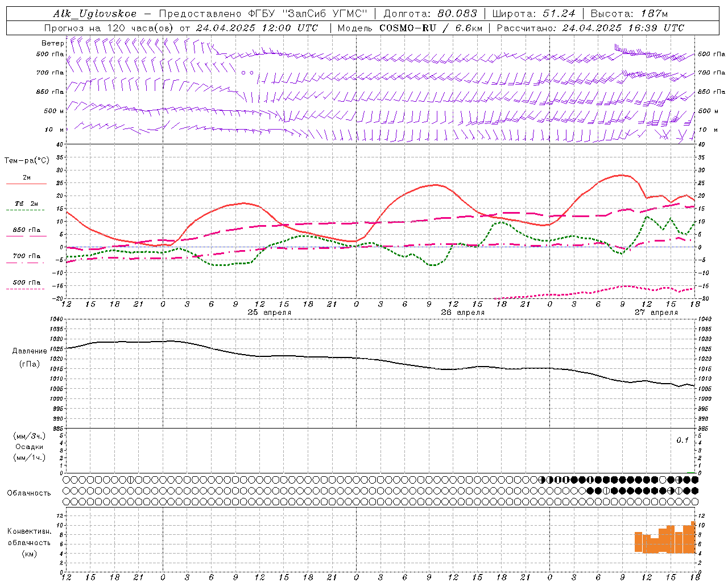
Task: Click the 'Облачность' cloud cover label
Action: coord(29,493)
